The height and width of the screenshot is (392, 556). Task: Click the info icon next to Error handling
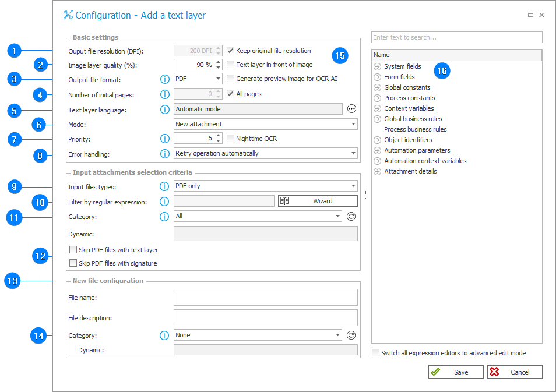click(x=164, y=153)
